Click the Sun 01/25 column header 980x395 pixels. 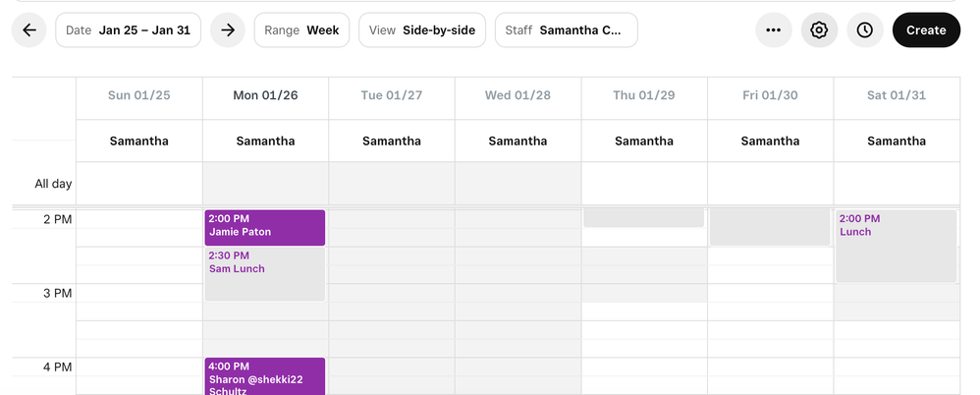[139, 95]
